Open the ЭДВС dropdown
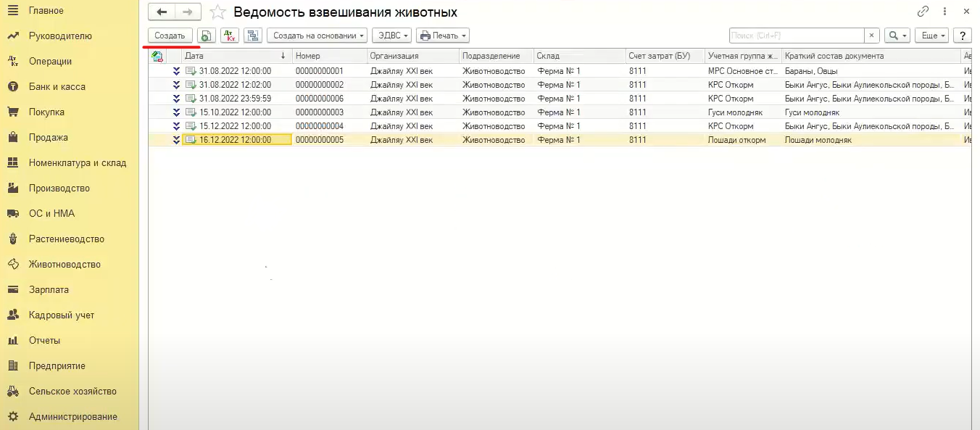The image size is (980, 430). click(391, 36)
